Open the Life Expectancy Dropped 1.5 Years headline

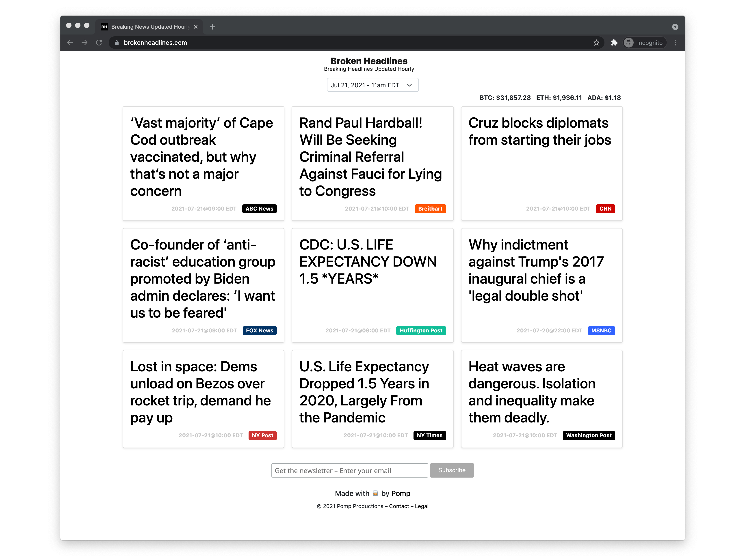coord(364,392)
